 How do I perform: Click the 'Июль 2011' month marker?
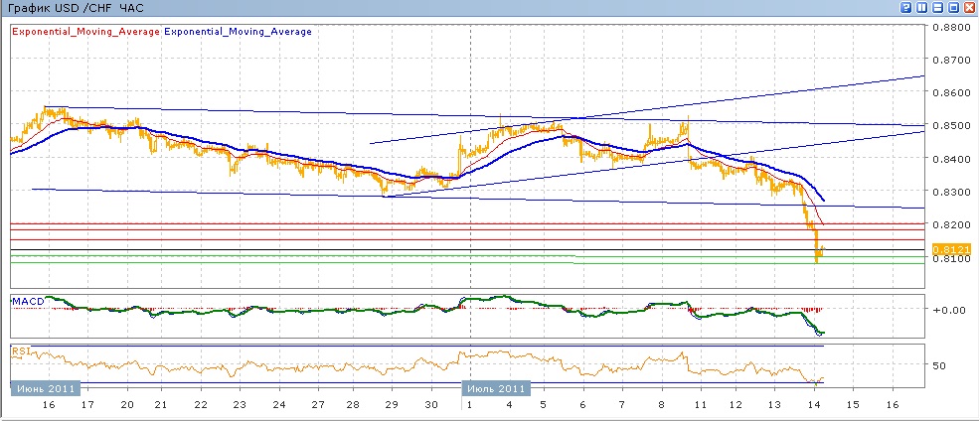[495, 388]
